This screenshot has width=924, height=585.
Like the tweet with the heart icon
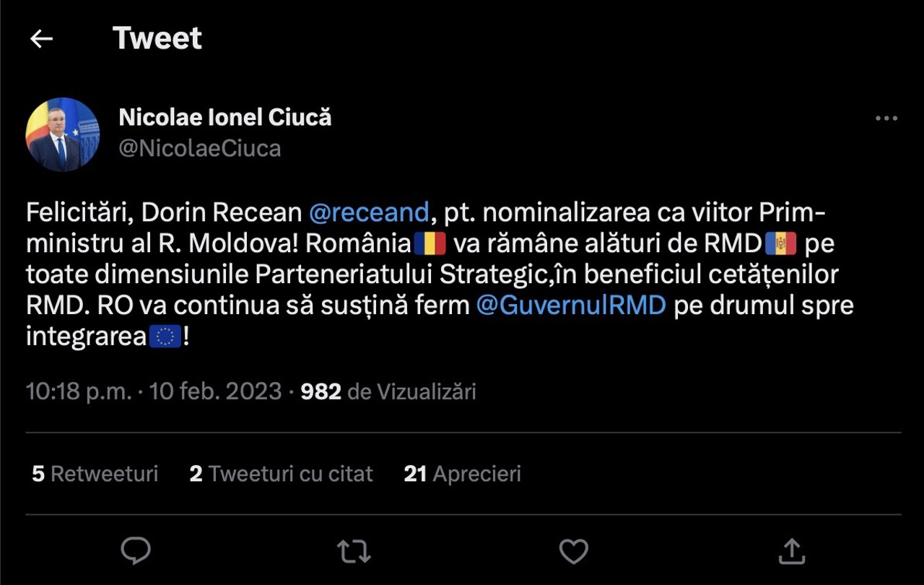point(574,551)
